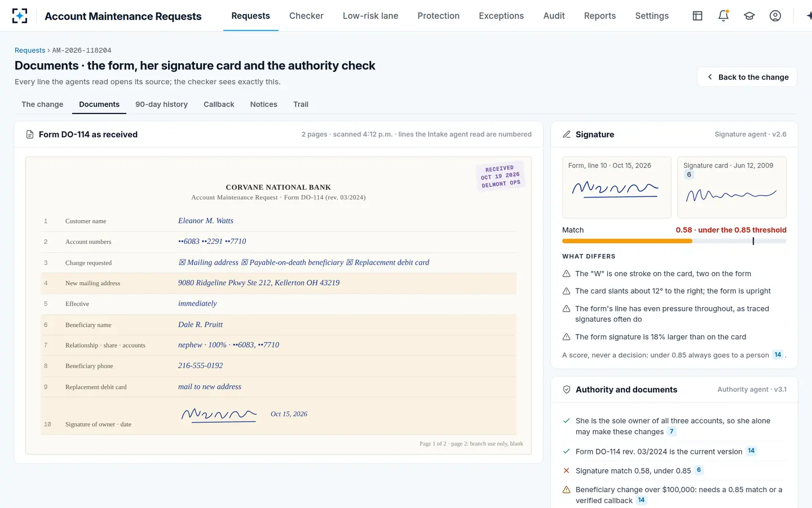The image size is (812, 508).
Task: Click the shield icon beside Authority and documents
Action: [567, 389]
